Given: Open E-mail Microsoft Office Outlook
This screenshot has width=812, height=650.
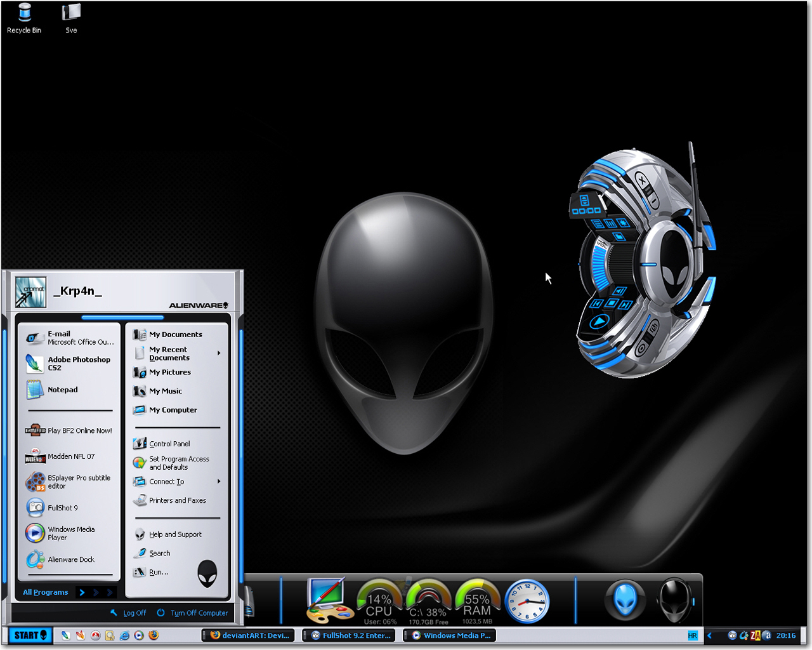Looking at the screenshot, I should pos(70,338).
